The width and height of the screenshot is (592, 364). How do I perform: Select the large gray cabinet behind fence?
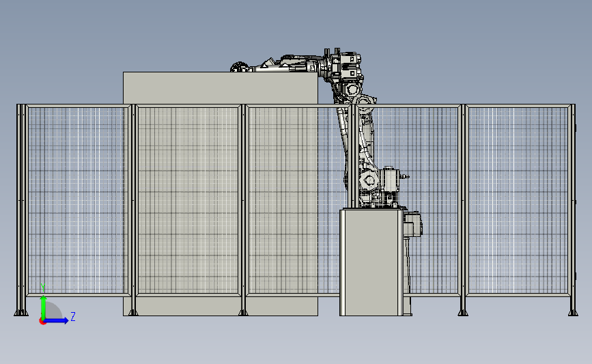[x=221, y=194]
